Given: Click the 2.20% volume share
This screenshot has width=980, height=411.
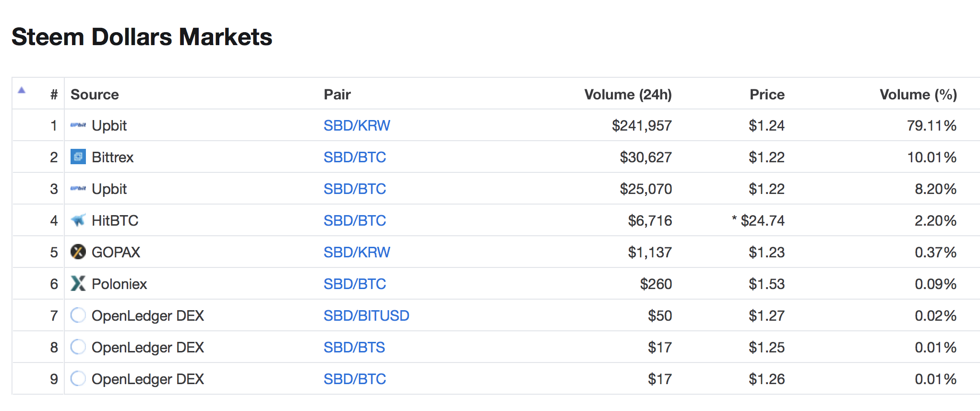Looking at the screenshot, I should [x=936, y=220].
